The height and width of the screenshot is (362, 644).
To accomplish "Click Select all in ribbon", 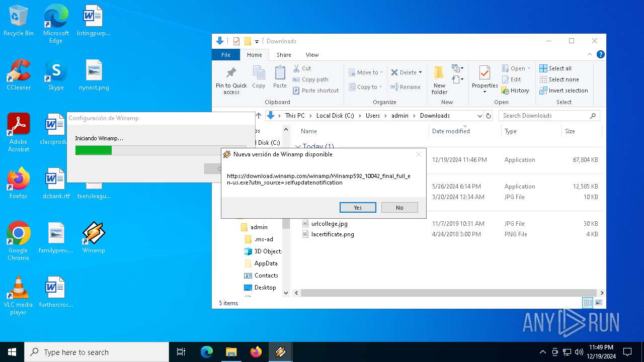I will (555, 68).
